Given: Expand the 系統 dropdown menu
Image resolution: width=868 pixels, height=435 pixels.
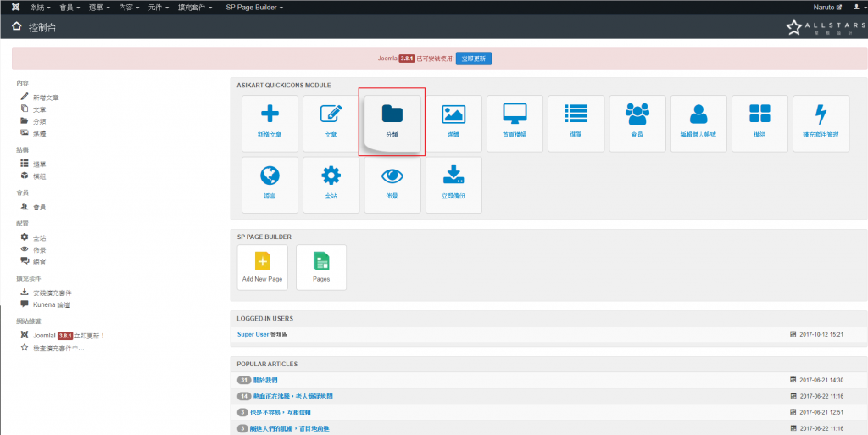Looking at the screenshot, I should [x=40, y=7].
